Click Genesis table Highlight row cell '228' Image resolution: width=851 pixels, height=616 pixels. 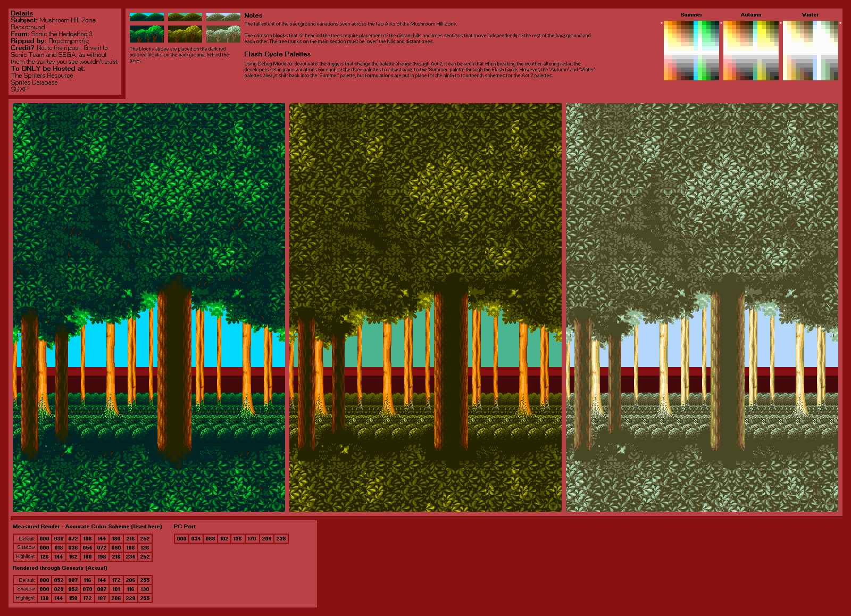(130, 598)
